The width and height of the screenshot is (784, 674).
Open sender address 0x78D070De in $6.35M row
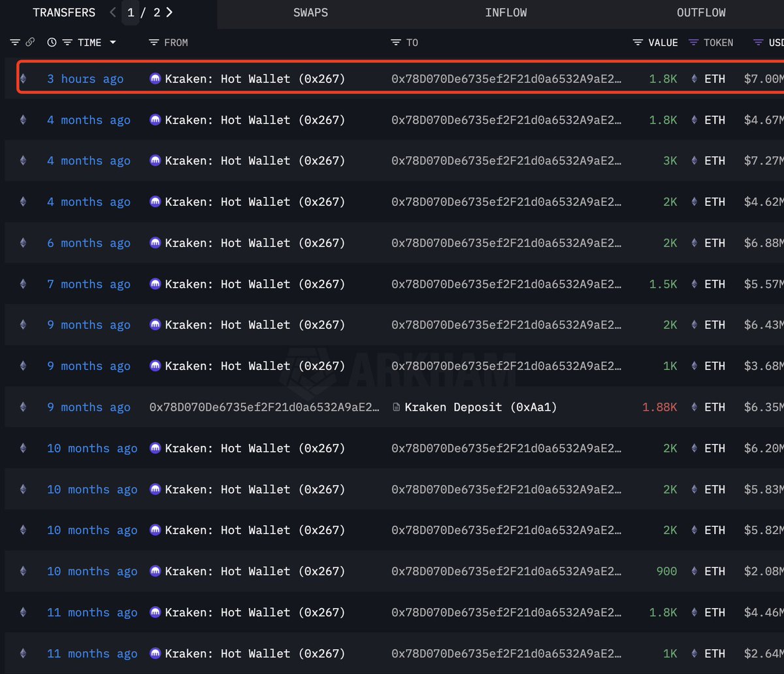[x=264, y=407]
